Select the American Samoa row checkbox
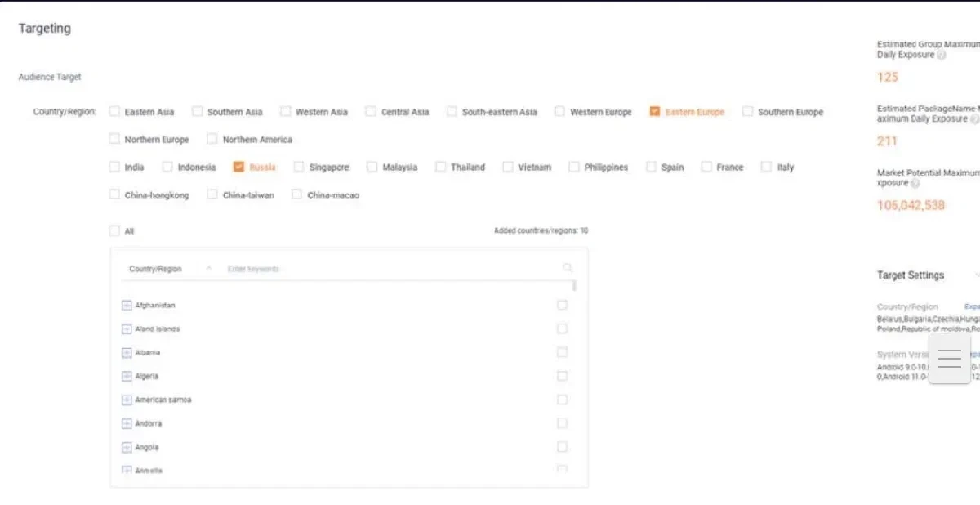This screenshot has height=505, width=980. tap(562, 400)
